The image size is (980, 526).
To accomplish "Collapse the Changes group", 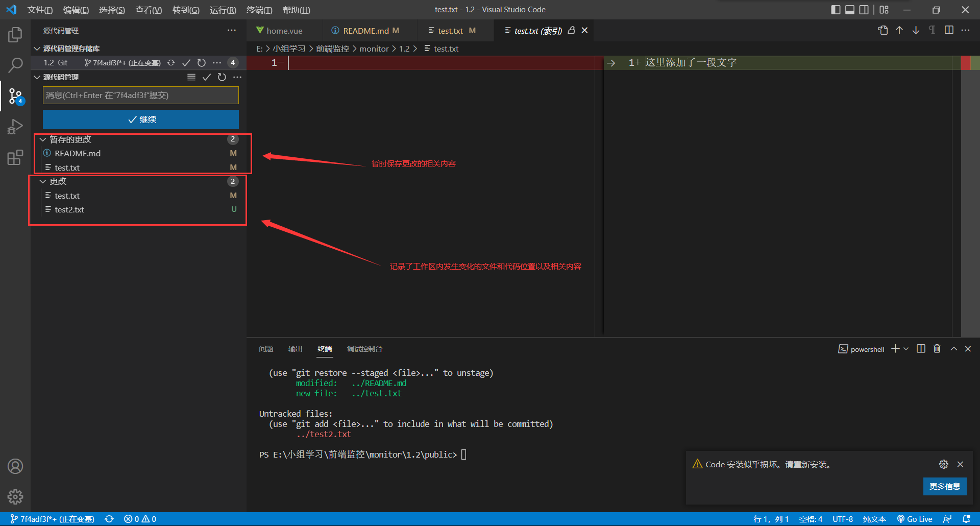I will point(43,181).
